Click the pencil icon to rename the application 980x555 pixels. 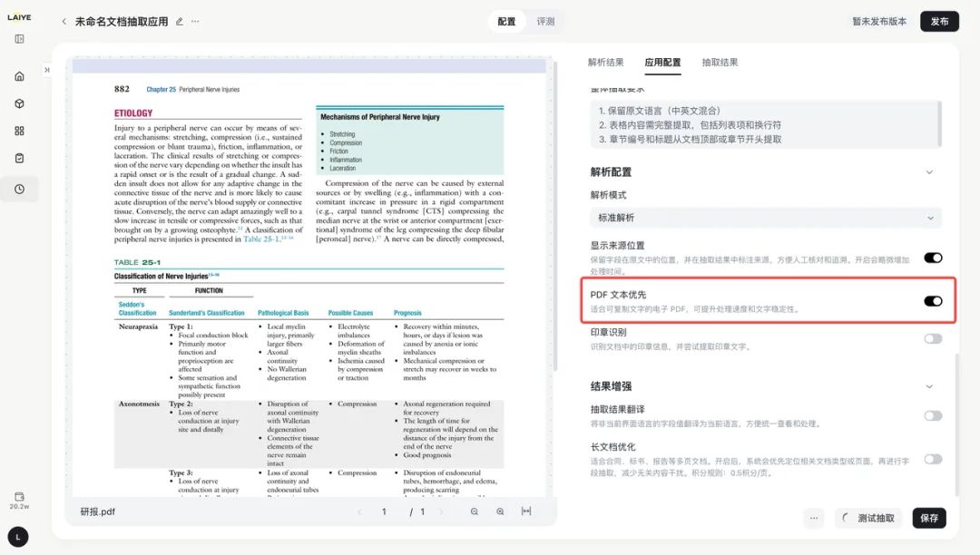coord(180,21)
